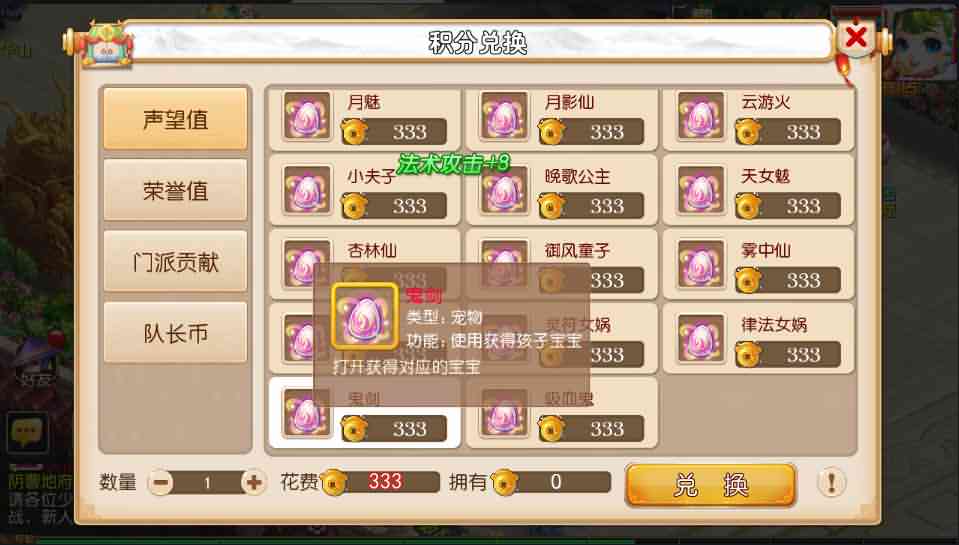This screenshot has width=959, height=545.
Task: Click the quantity number field
Action: pyautogui.click(x=207, y=483)
